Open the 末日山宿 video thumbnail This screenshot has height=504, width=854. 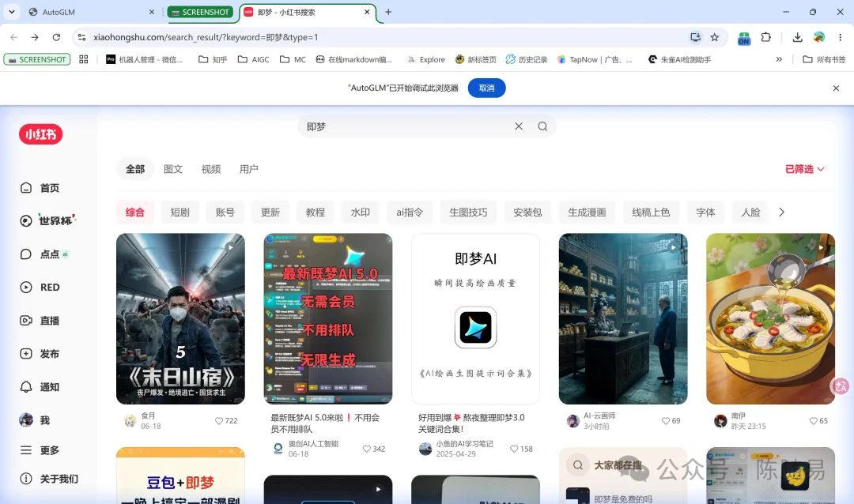[x=180, y=319]
